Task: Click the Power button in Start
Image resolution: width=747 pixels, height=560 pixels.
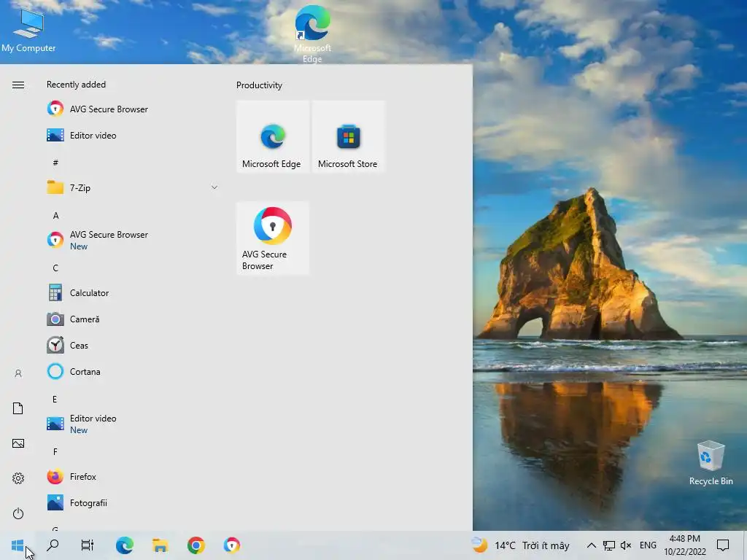Action: [18, 513]
